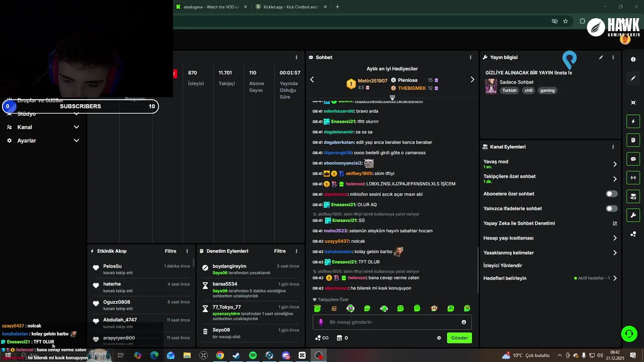This screenshot has width=644, height=362.
Task: Toggle the chat bubble panel icon in sidebar
Action: (x=633, y=159)
